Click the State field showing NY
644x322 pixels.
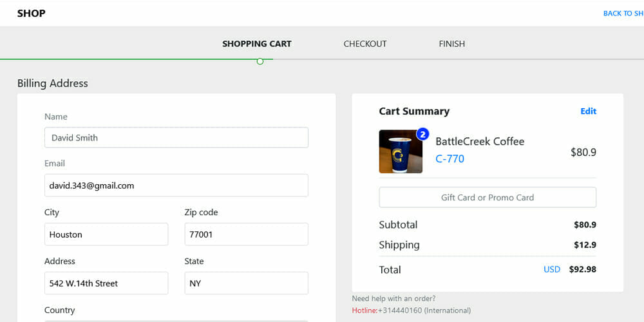(246, 283)
